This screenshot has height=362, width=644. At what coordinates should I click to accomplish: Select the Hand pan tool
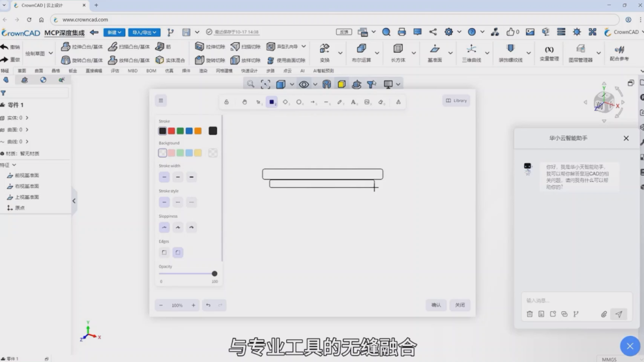[x=244, y=102]
